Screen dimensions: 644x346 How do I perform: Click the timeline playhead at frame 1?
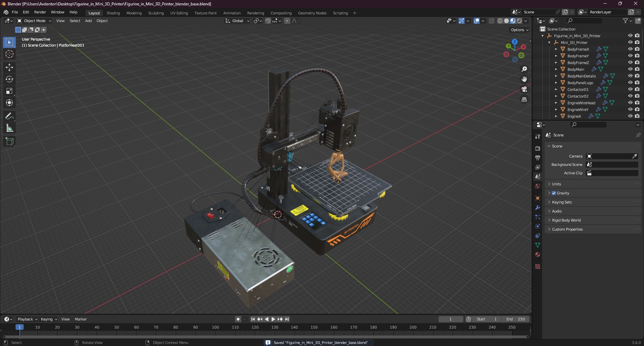[x=19, y=327]
